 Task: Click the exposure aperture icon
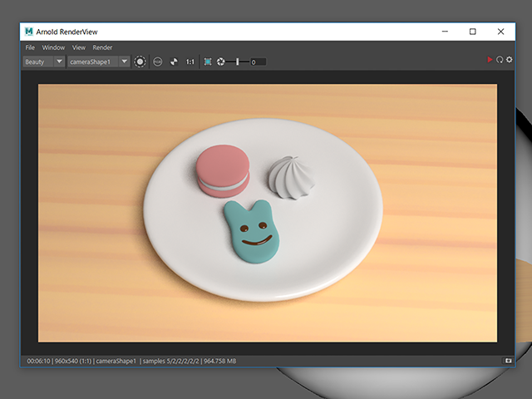click(221, 62)
